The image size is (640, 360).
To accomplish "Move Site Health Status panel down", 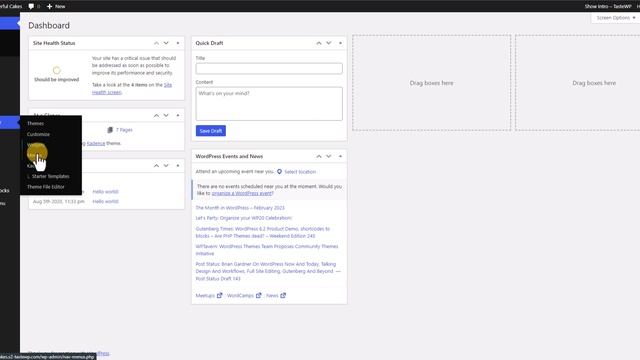I will pos(166,43).
